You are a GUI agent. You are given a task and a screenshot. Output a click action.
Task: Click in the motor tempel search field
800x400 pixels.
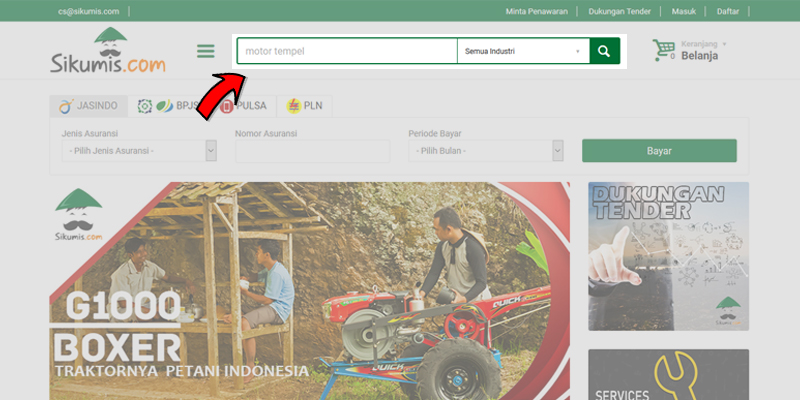pos(347,51)
